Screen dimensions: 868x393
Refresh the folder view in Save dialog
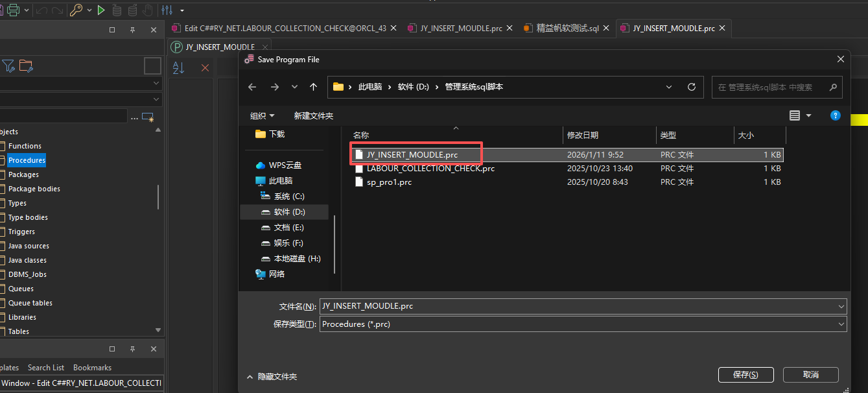(x=692, y=87)
